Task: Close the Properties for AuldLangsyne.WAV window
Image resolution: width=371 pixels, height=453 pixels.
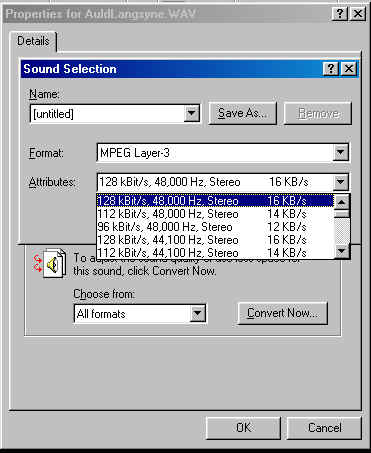Action: pyautogui.click(x=358, y=14)
